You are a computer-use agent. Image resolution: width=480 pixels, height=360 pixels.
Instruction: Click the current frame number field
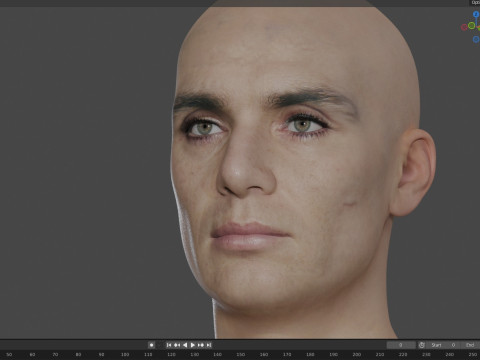[x=401, y=345]
